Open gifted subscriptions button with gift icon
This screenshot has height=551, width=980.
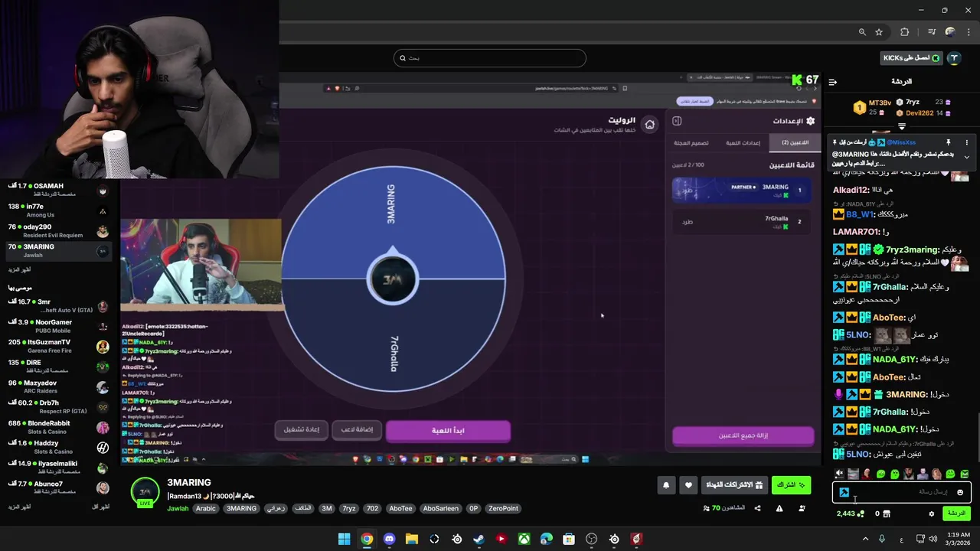tap(735, 485)
